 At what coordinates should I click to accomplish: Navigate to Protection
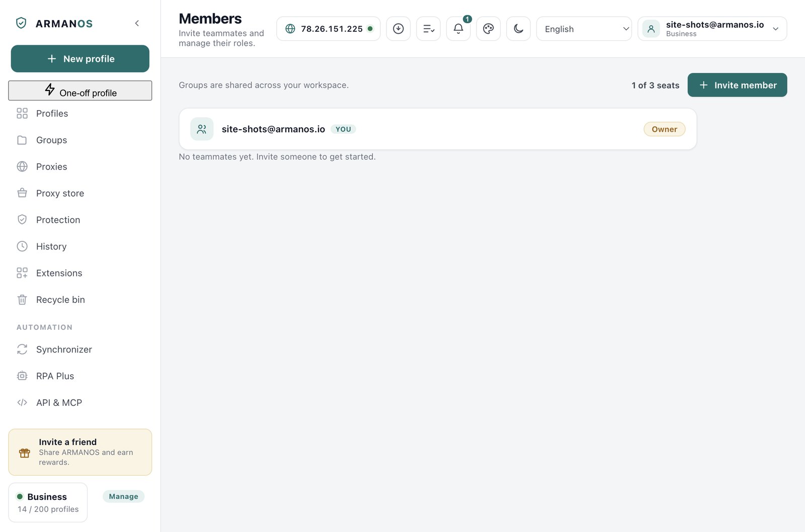pyautogui.click(x=80, y=220)
